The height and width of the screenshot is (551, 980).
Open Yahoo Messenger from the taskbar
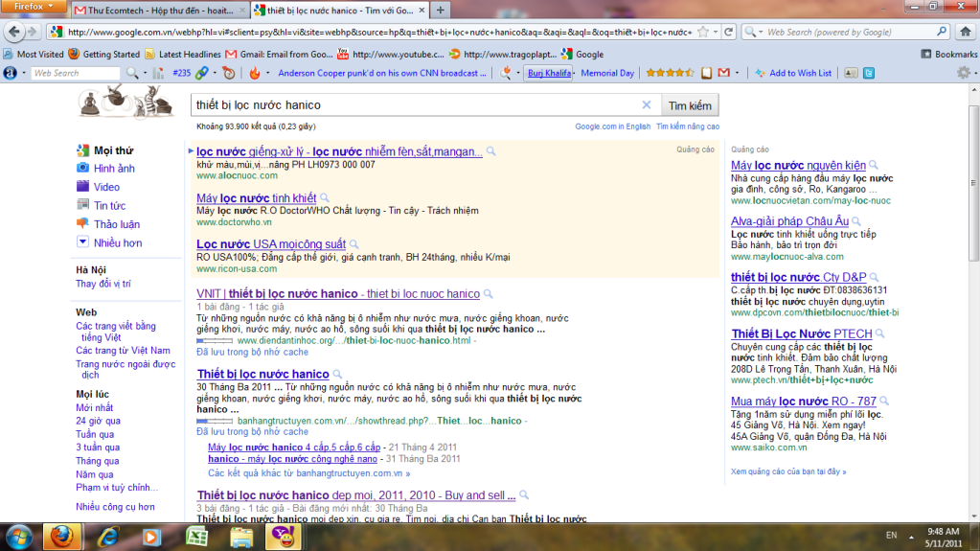click(x=284, y=537)
